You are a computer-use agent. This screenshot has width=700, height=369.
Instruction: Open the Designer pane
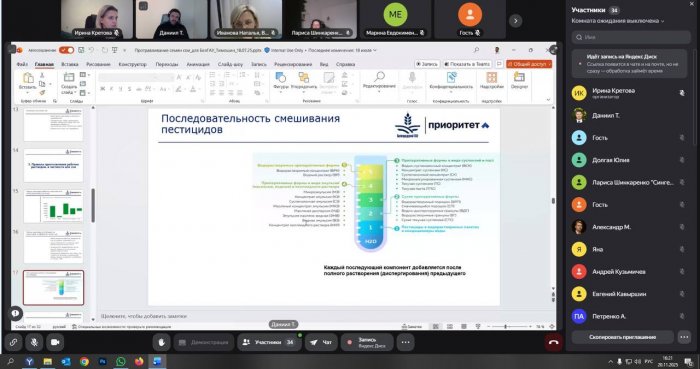519,81
